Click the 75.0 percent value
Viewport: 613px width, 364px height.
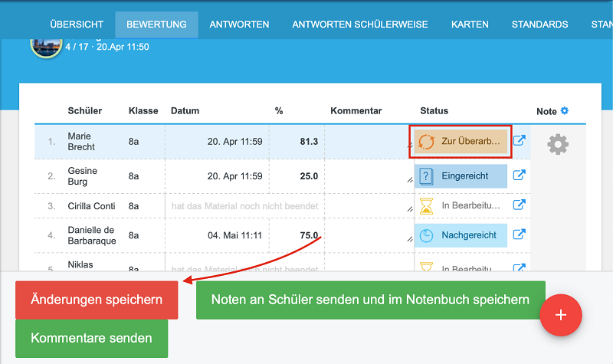click(309, 235)
